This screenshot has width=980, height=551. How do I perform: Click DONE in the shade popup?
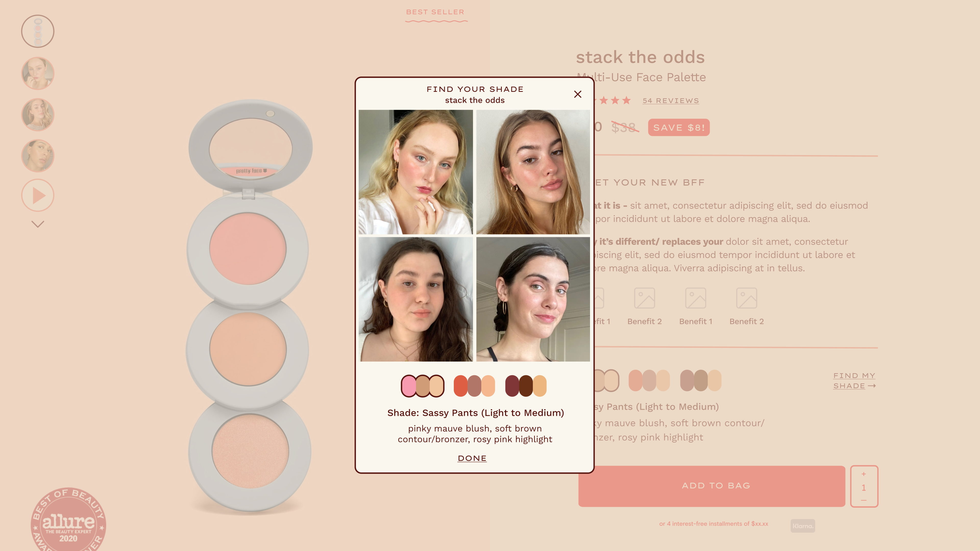tap(472, 458)
